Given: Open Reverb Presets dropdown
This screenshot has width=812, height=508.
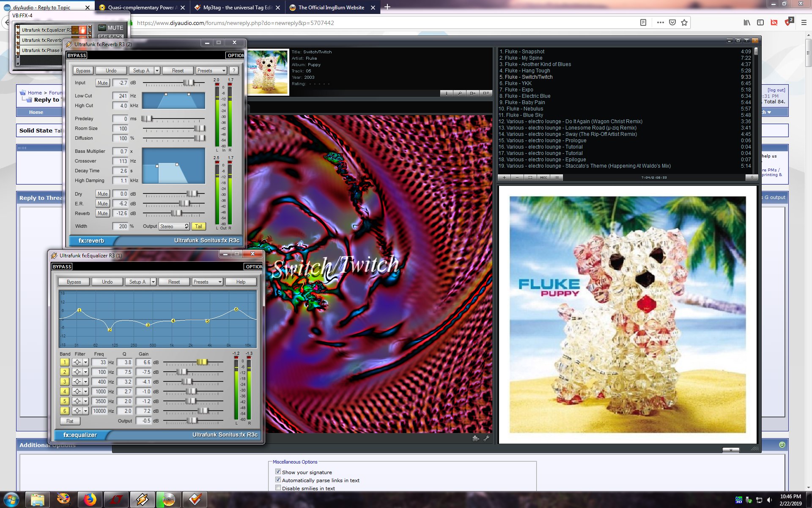Looking at the screenshot, I should point(211,71).
